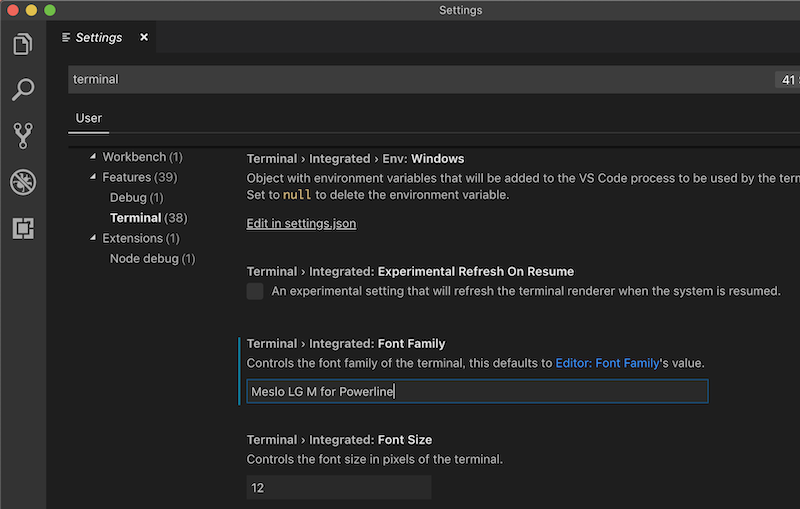
Task: Close the Settings editor tab
Action: coord(144,37)
